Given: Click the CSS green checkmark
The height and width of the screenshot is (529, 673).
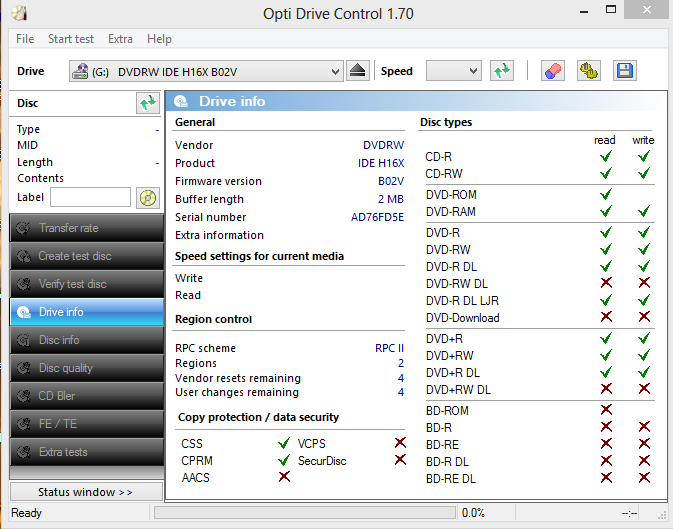Looking at the screenshot, I should pyautogui.click(x=284, y=443).
